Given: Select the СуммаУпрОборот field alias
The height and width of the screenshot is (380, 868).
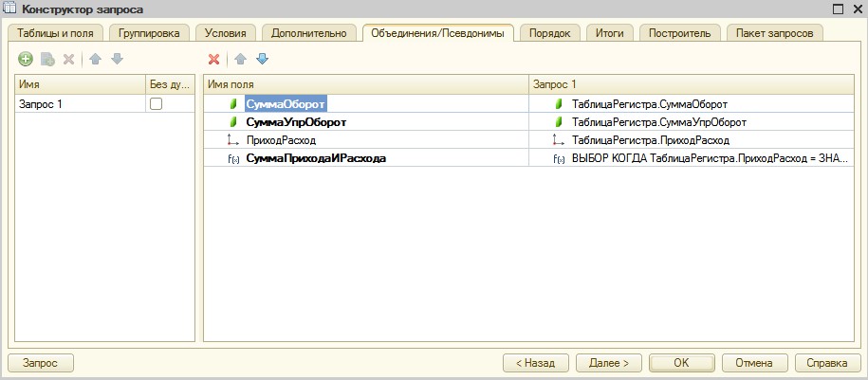Looking at the screenshot, I should tap(296, 121).
